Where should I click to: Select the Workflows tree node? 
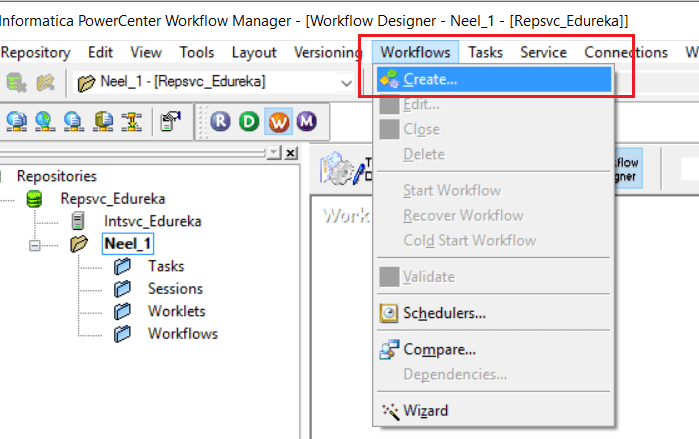click(x=183, y=334)
